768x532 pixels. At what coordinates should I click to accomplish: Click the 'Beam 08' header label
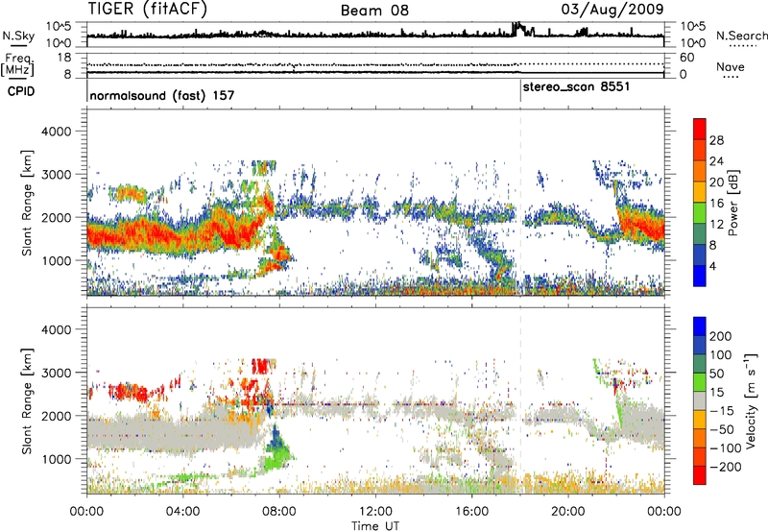click(x=374, y=10)
